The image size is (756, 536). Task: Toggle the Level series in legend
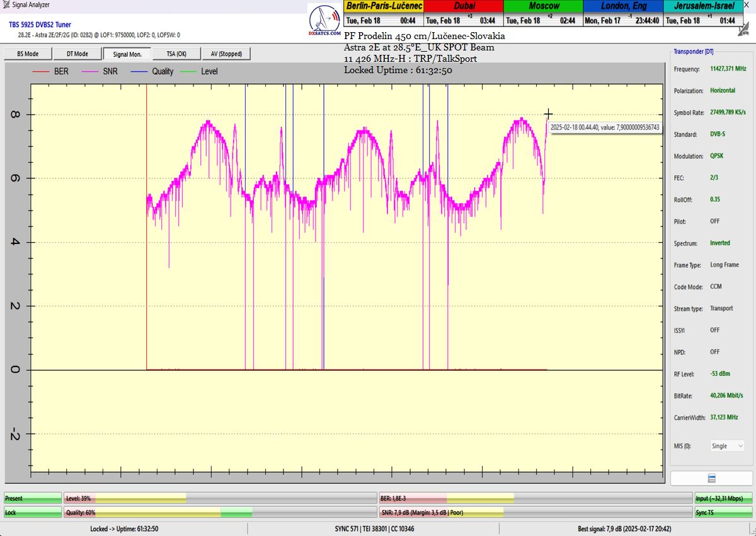(x=200, y=71)
